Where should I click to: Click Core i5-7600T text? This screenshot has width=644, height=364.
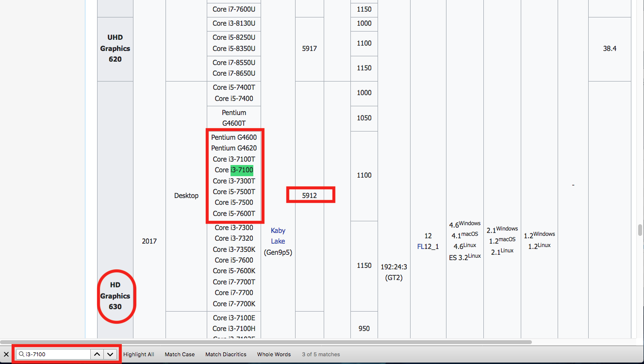(234, 214)
